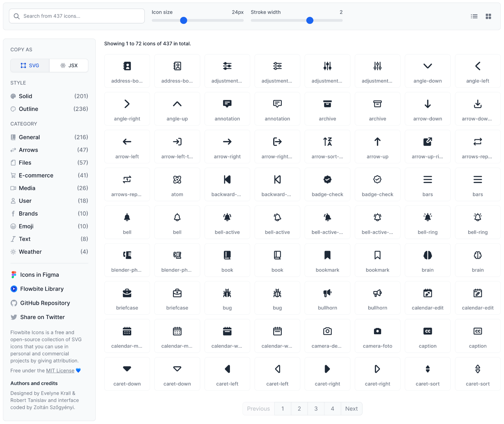Viewport: 504px width, 424px height.
Task: Expand the Weather category filter
Action: point(30,252)
